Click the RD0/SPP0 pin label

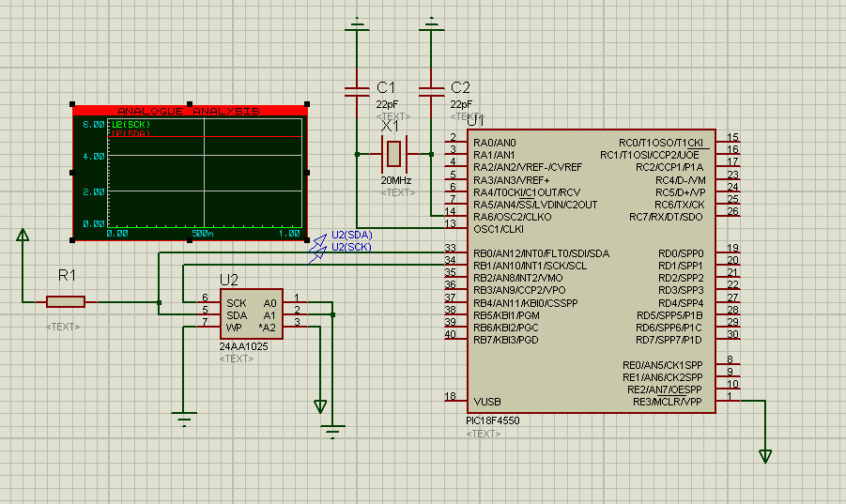click(x=681, y=254)
